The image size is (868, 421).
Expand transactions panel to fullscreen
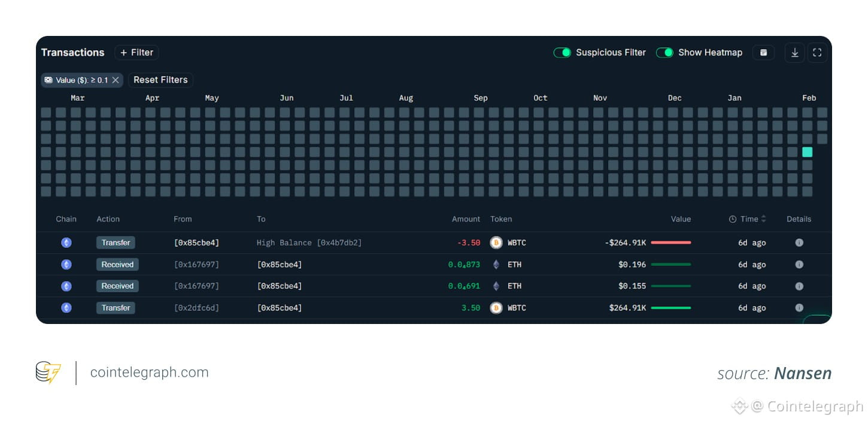click(x=817, y=53)
